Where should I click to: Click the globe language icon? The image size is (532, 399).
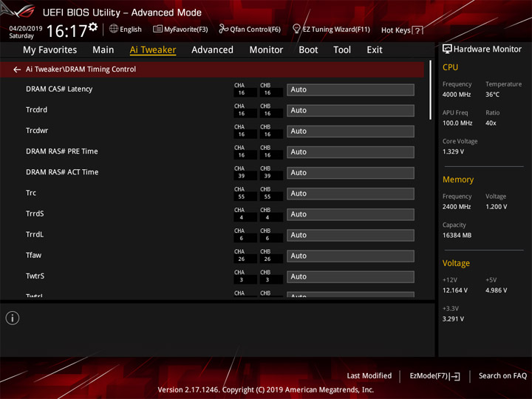pos(114,29)
